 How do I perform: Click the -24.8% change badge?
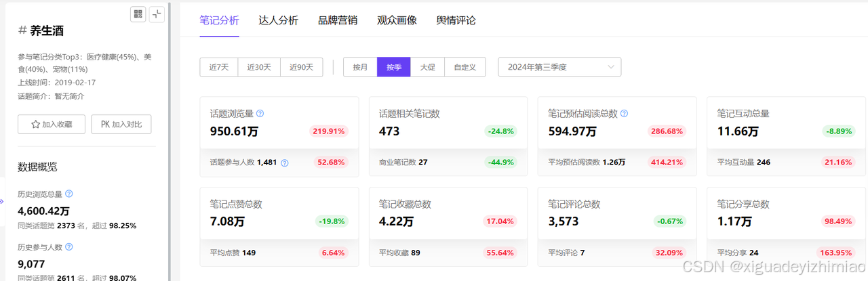click(500, 131)
